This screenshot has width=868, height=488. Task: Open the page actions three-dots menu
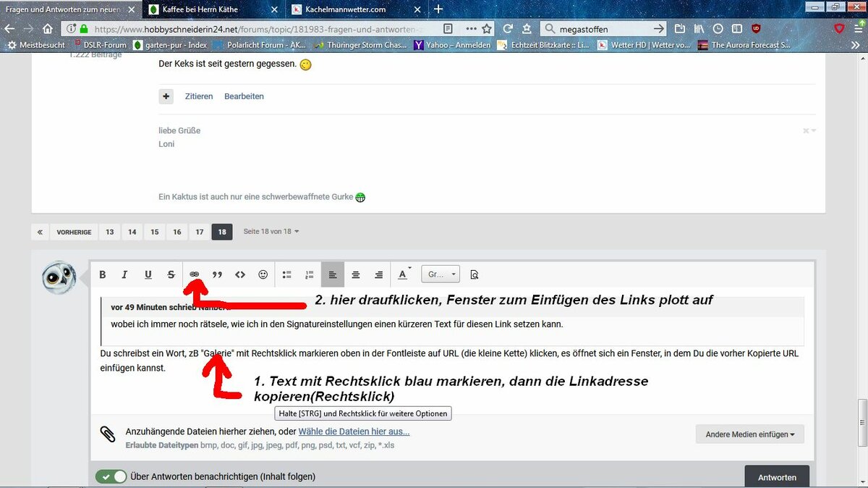tap(471, 29)
